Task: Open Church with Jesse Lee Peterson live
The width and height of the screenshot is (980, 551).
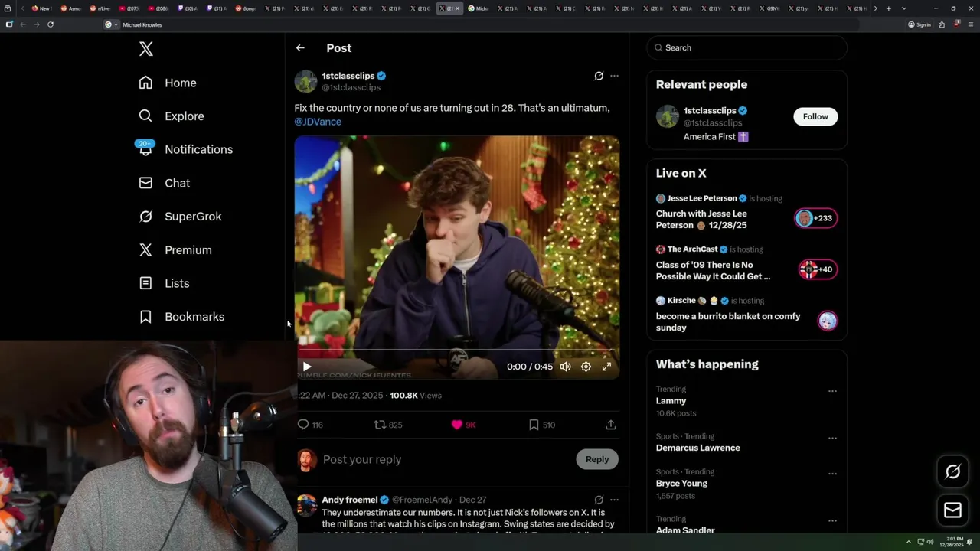Action: point(701,219)
